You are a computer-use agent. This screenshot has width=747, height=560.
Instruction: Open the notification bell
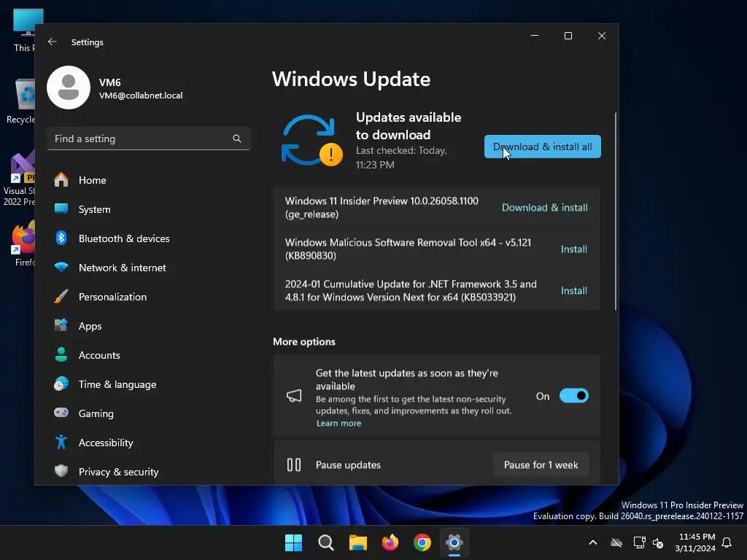coord(727,542)
